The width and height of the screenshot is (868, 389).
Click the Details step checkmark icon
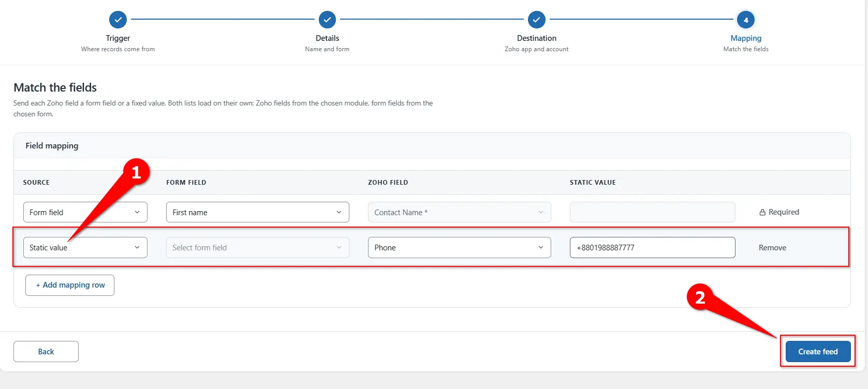pos(327,20)
